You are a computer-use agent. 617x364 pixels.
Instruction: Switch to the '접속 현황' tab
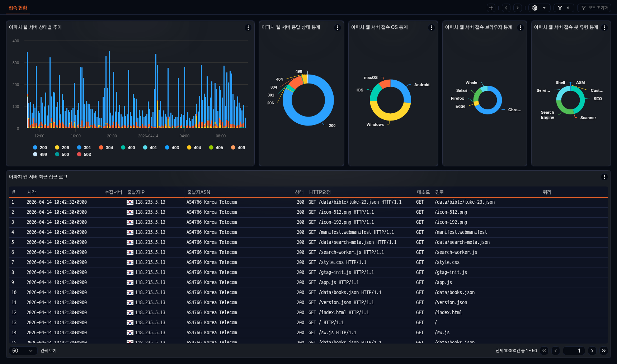click(18, 8)
